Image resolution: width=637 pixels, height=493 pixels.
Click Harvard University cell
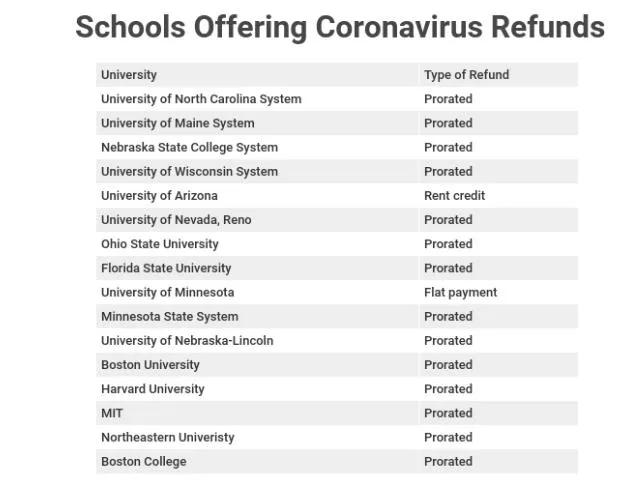click(x=152, y=389)
